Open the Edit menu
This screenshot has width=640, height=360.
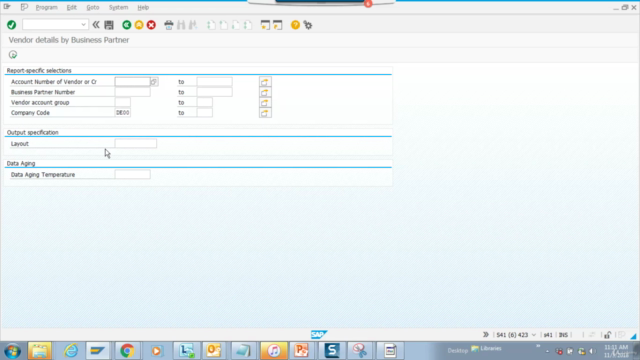(71, 7)
